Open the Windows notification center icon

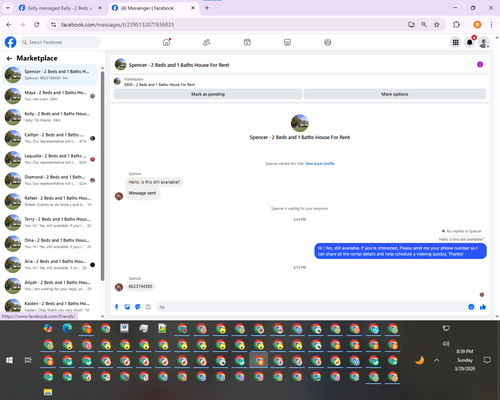pos(487,360)
